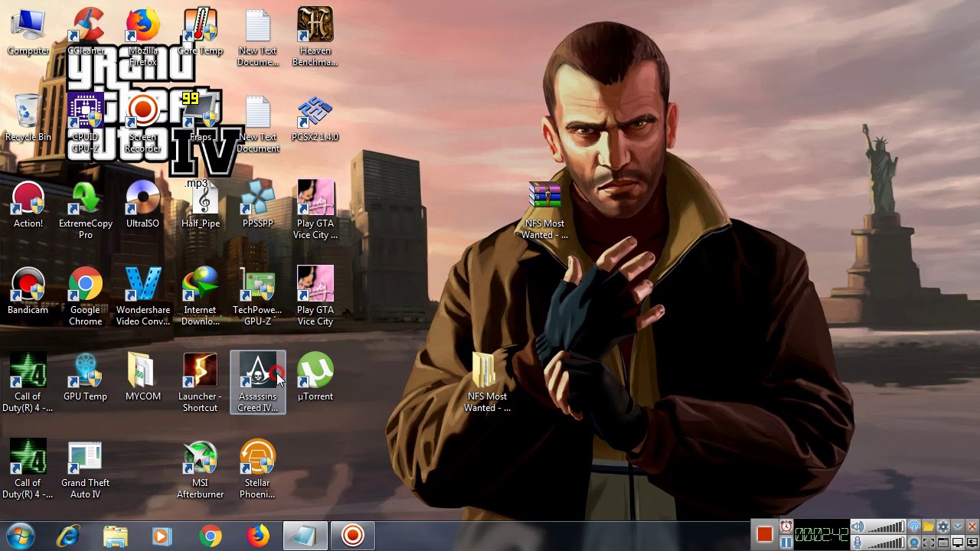The image size is (980, 551).
Task: Open the recorder schedule alarm clock
Action: 786,527
